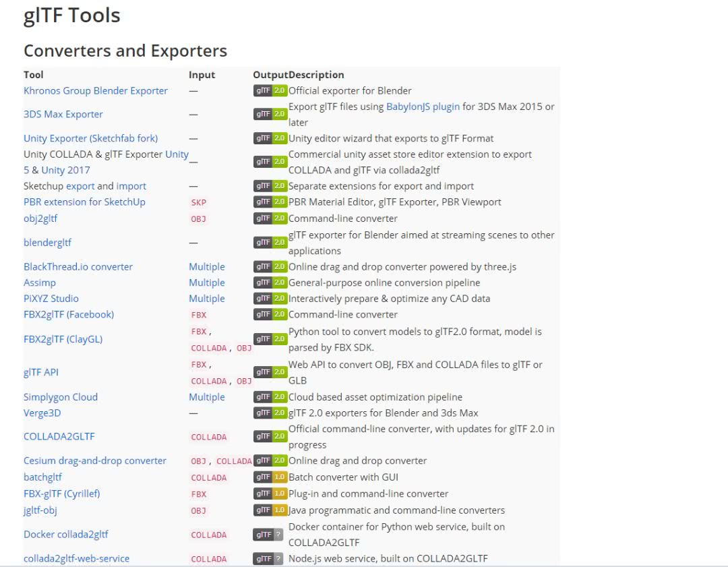
Task: Open the Verge3D link
Action: tap(42, 413)
